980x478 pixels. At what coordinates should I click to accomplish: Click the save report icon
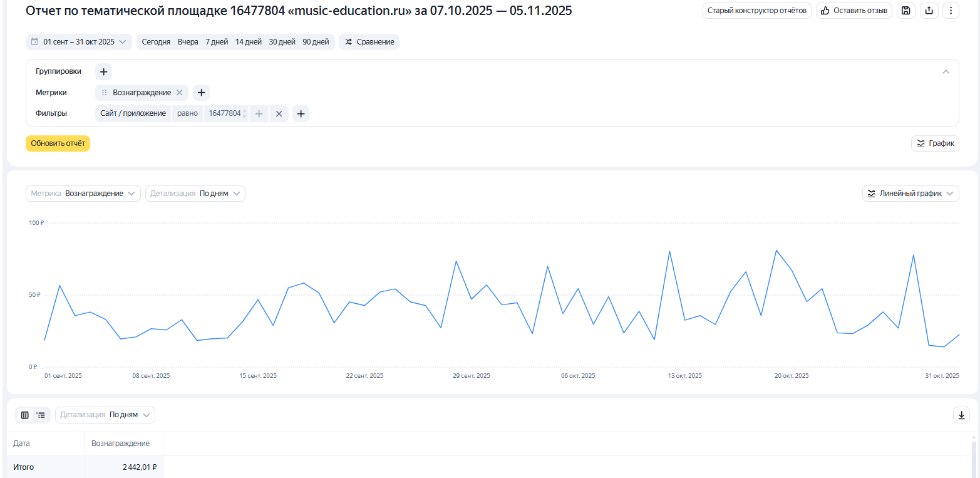pos(905,11)
